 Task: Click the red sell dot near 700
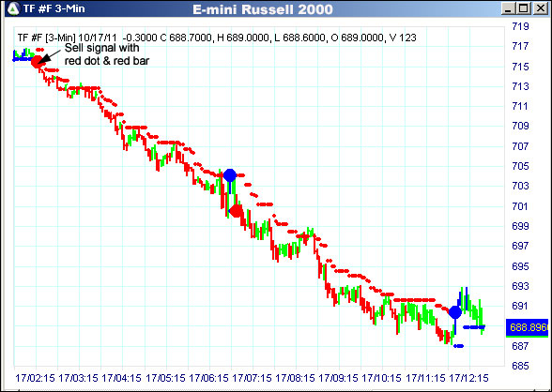[236, 211]
